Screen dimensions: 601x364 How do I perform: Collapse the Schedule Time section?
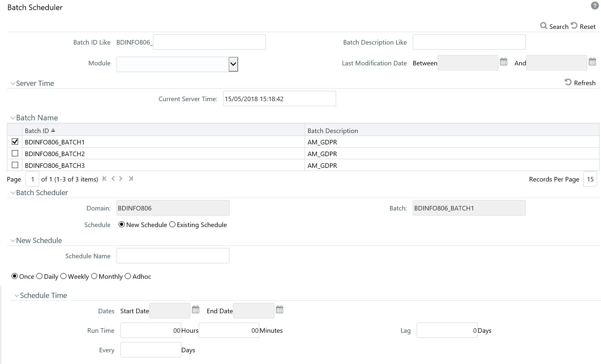17,296
